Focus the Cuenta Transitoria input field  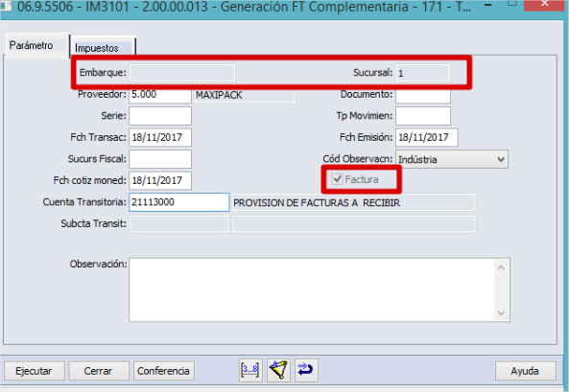click(x=178, y=202)
